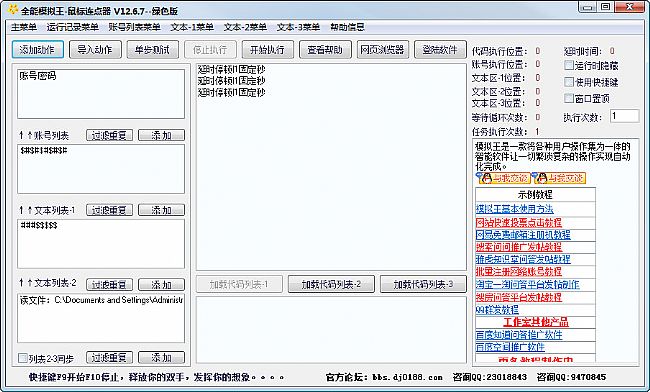The width and height of the screenshot is (650, 392).
Task: Click 官方论坛 bbs.dj0188.com in status bar
Action: pos(384,377)
